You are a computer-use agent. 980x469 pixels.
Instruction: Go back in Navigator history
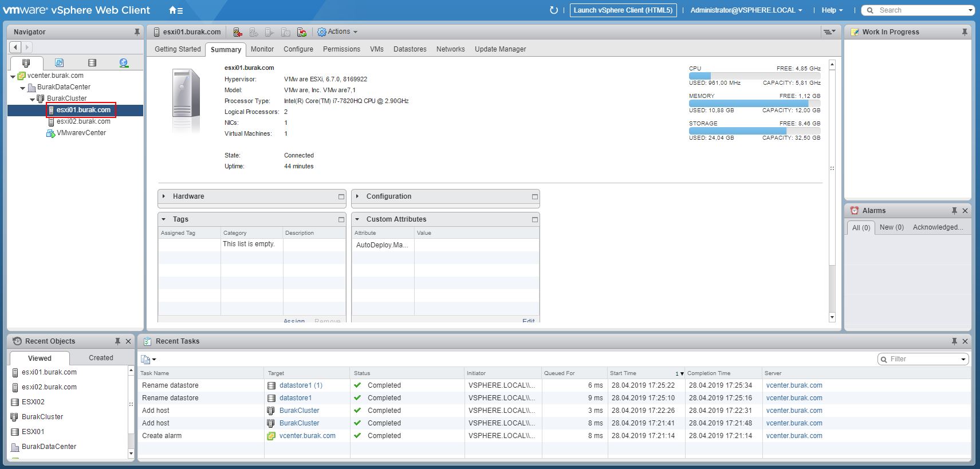click(x=15, y=47)
